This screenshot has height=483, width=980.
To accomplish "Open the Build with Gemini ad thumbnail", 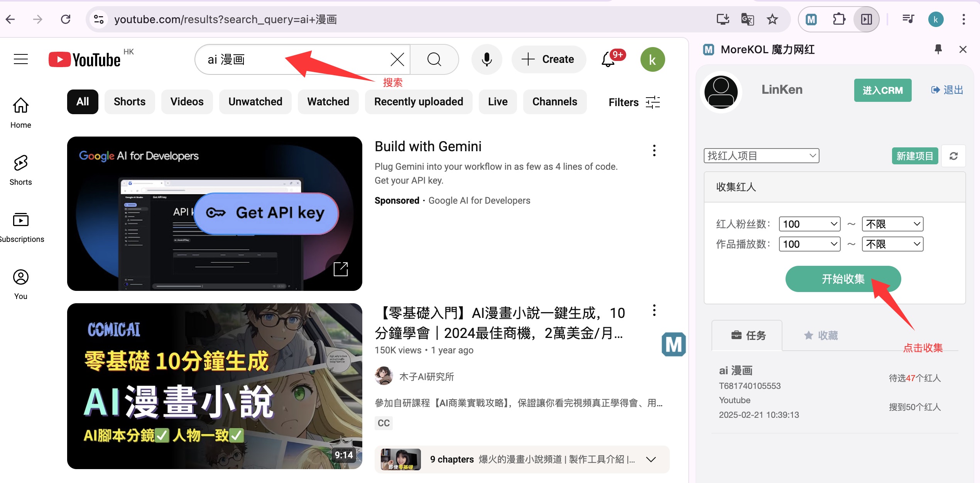I will [x=215, y=214].
